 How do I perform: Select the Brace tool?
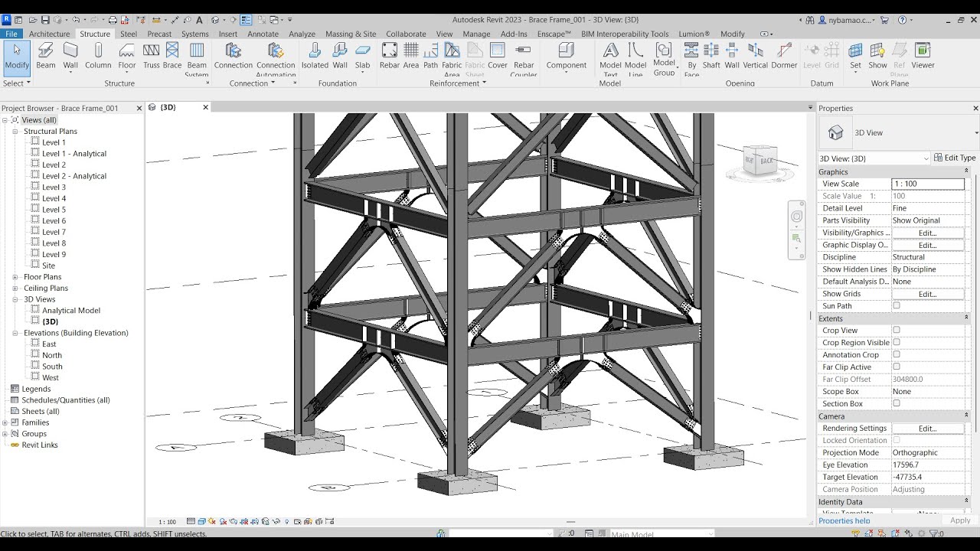[172, 57]
